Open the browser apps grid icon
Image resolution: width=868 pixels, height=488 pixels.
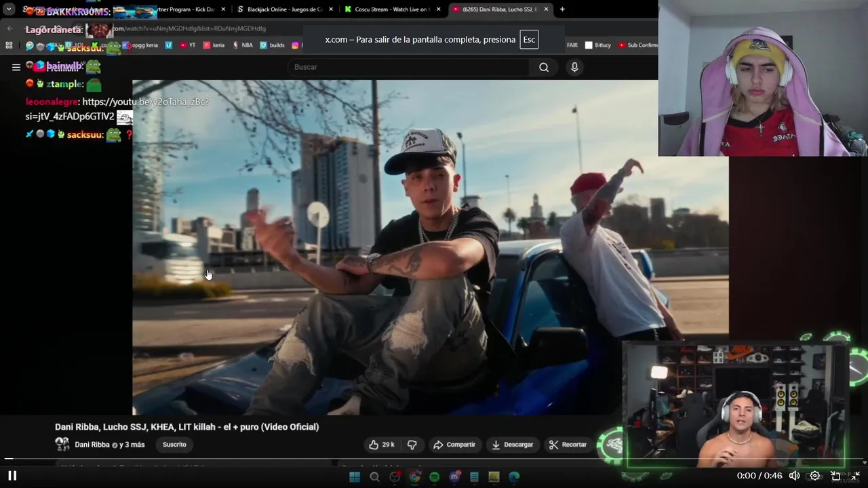(x=9, y=45)
